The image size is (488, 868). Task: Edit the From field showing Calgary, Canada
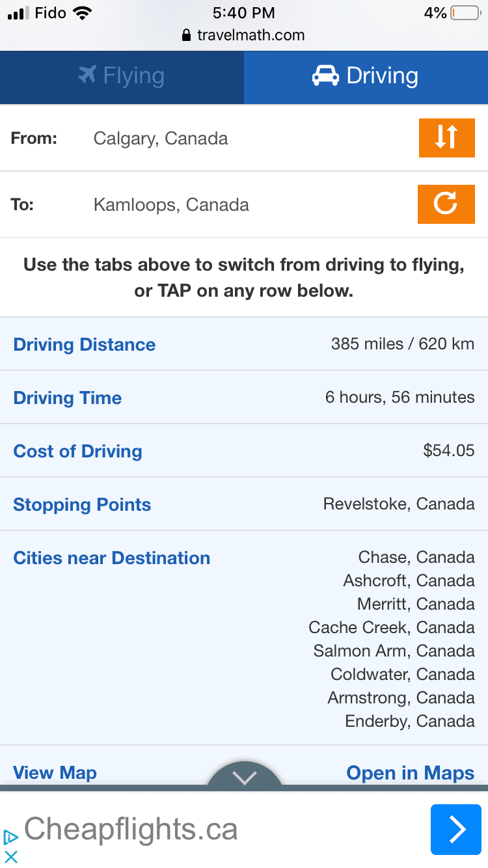click(161, 139)
